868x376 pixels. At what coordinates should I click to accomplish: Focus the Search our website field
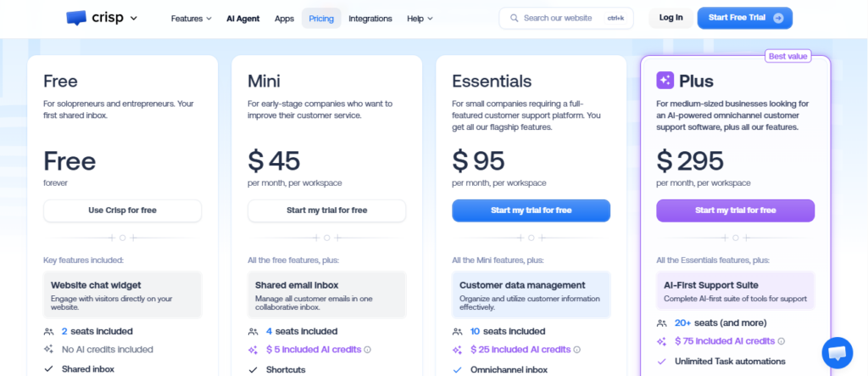point(565,19)
